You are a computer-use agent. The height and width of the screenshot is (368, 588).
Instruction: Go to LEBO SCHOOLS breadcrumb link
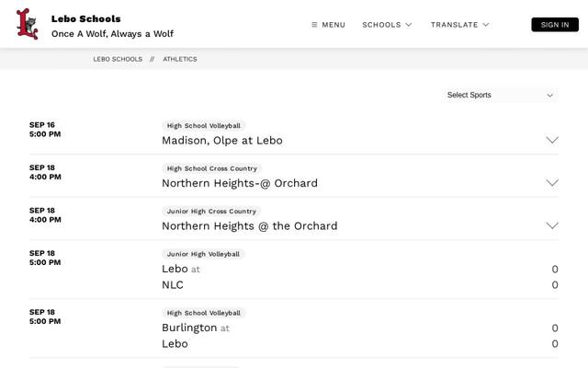tap(118, 59)
